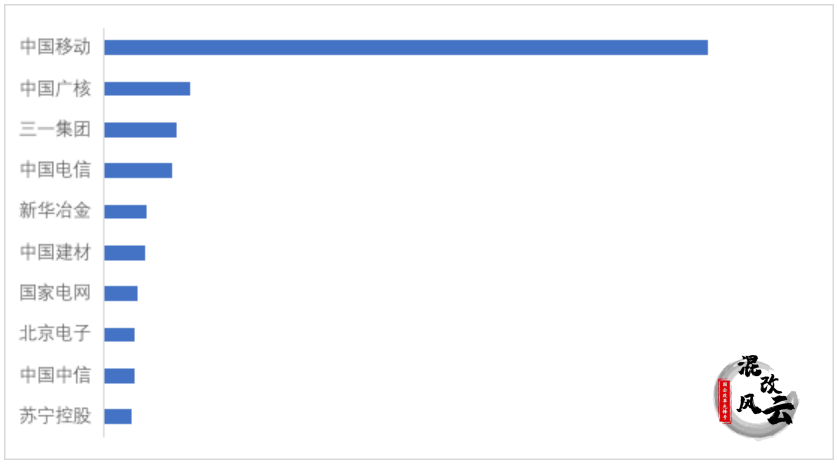Click the vertical axis line of chart
The image size is (837, 467).
tap(104, 233)
